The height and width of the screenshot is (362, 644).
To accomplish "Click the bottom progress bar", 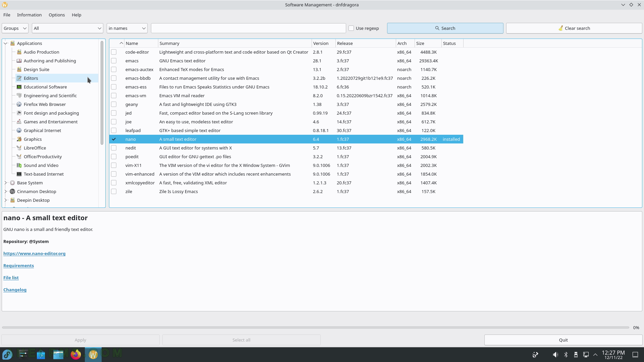I will (x=315, y=327).
